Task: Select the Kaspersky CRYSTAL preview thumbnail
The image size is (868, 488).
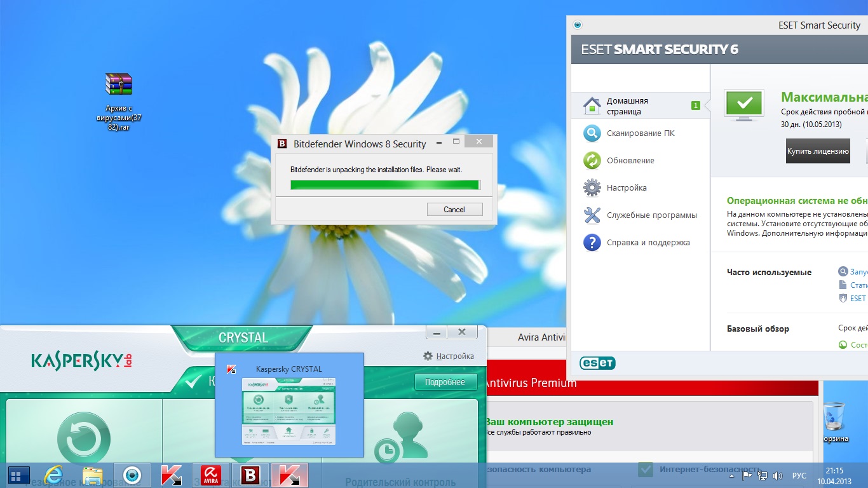Action: [x=289, y=410]
